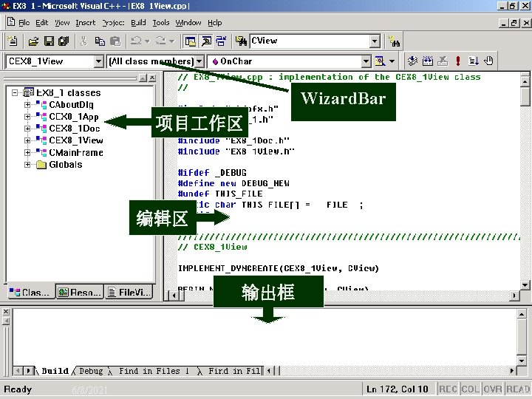
Task: Select the Globals folder in the tree
Action: (x=66, y=165)
